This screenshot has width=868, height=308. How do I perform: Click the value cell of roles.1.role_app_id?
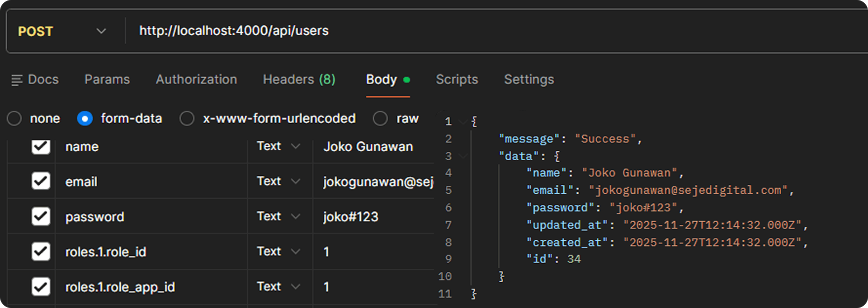click(x=374, y=287)
